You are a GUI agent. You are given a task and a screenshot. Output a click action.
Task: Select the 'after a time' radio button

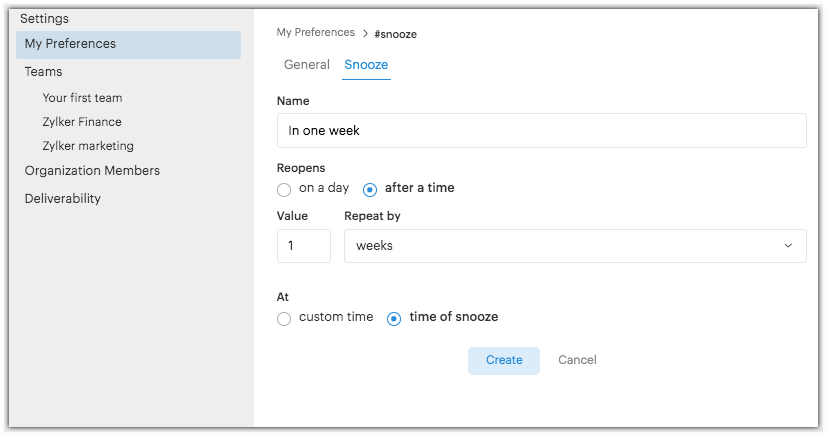(371, 189)
